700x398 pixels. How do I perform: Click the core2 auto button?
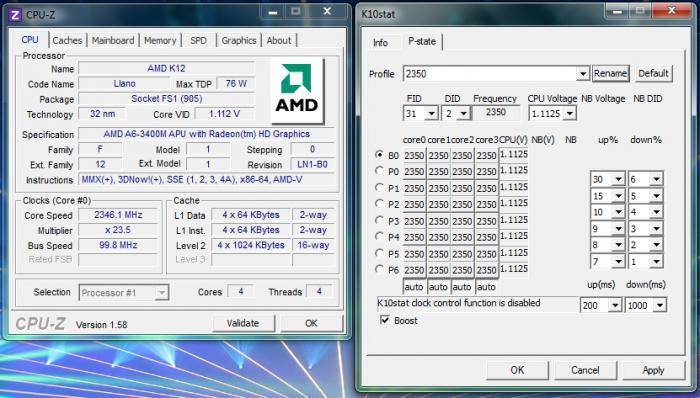[462, 287]
